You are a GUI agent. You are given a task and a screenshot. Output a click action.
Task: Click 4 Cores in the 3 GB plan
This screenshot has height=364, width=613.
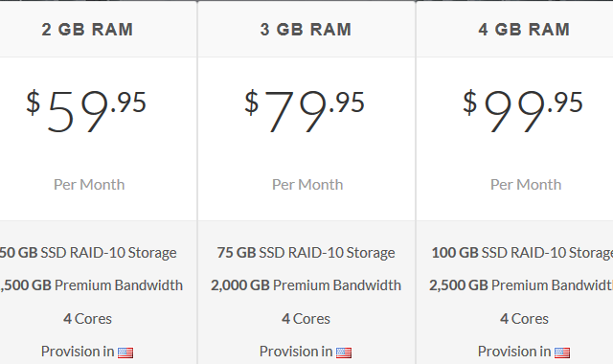[306, 319]
